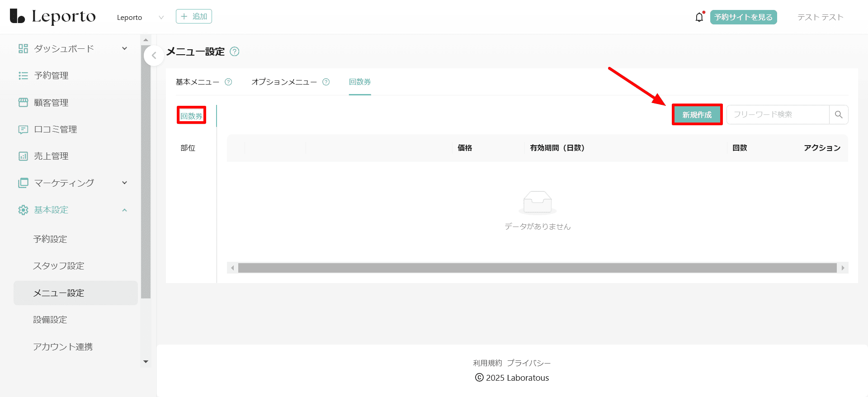868x397 pixels.
Task: Click help icon beside メニュー設定 title
Action: (234, 52)
